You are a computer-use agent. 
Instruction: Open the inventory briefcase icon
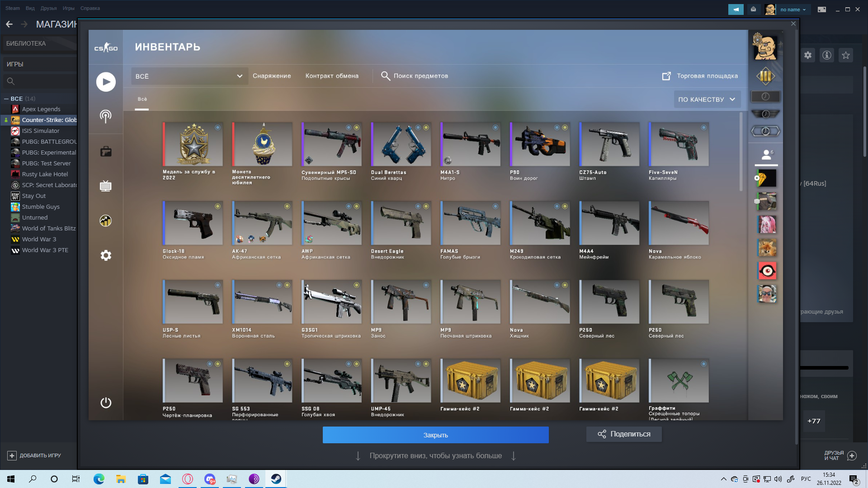point(106,151)
